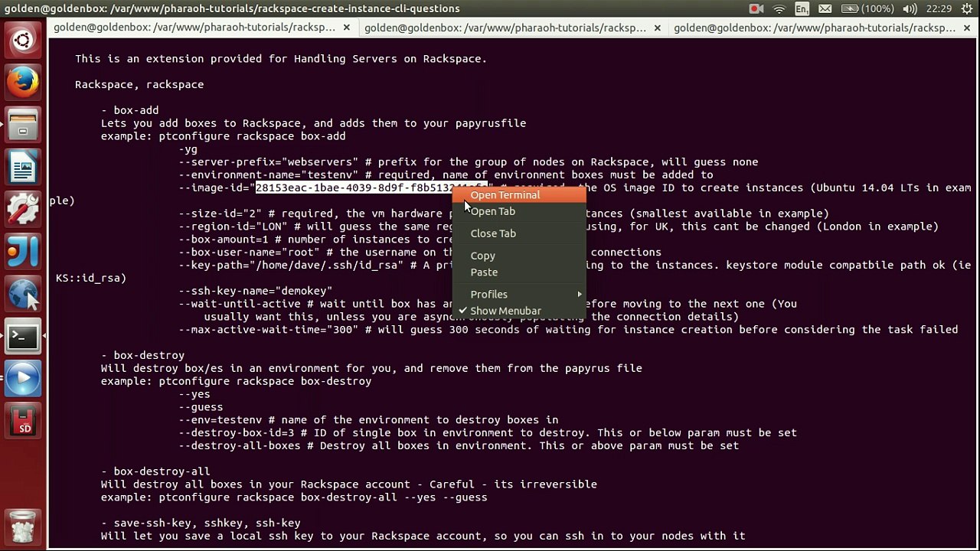Choose Open Tab in the context menu
Image resolution: width=980 pixels, height=551 pixels.
coord(520,211)
